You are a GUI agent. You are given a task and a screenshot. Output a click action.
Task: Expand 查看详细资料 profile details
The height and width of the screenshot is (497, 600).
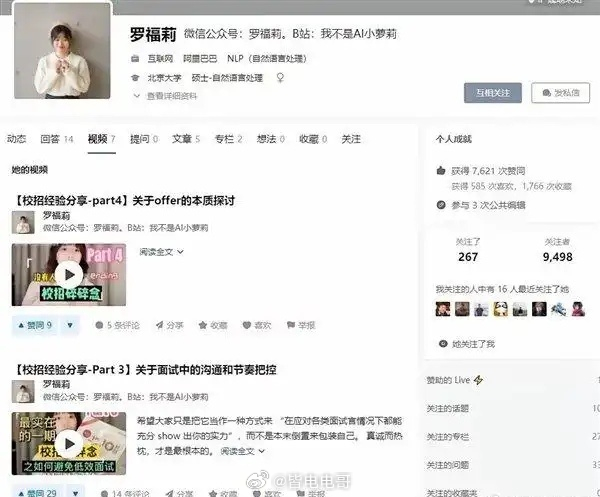165,96
